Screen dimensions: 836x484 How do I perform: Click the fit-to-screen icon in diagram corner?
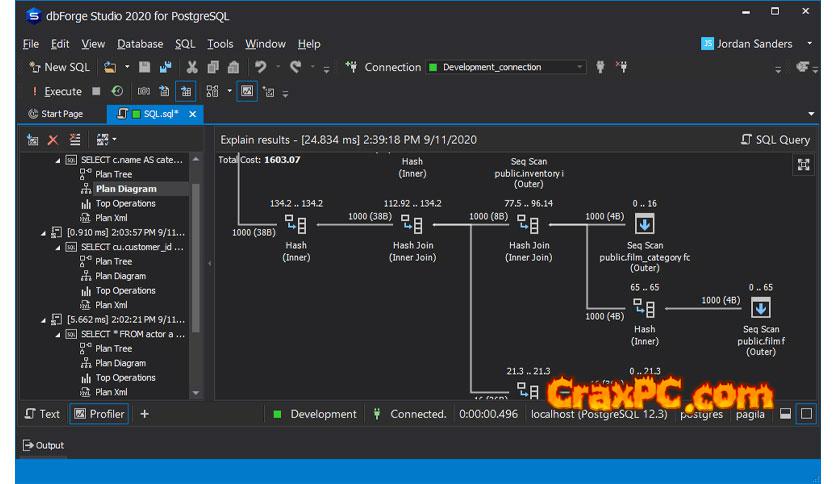[802, 165]
